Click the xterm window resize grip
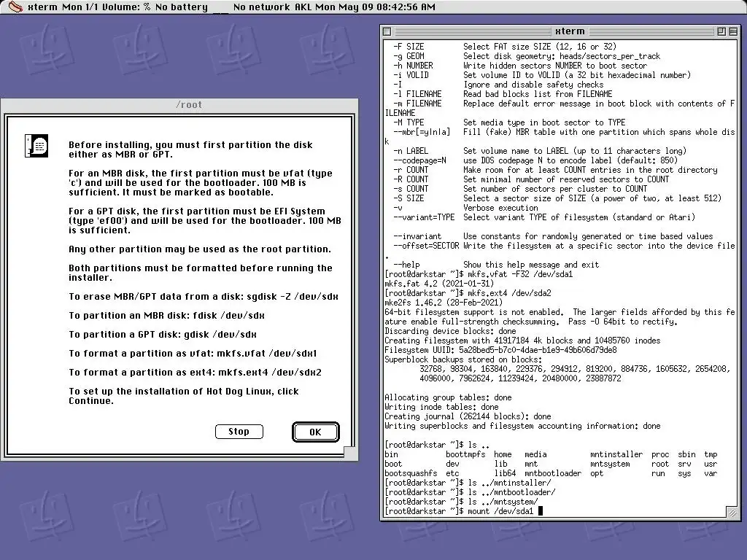Viewport: 747px width, 560px height. coord(732,513)
